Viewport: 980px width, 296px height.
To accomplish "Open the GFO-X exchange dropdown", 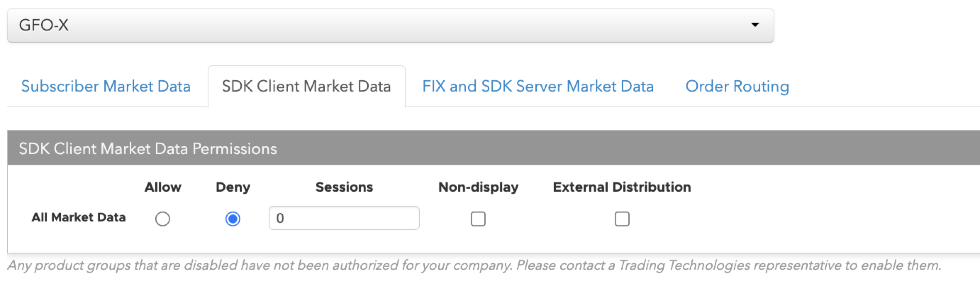I will point(390,26).
